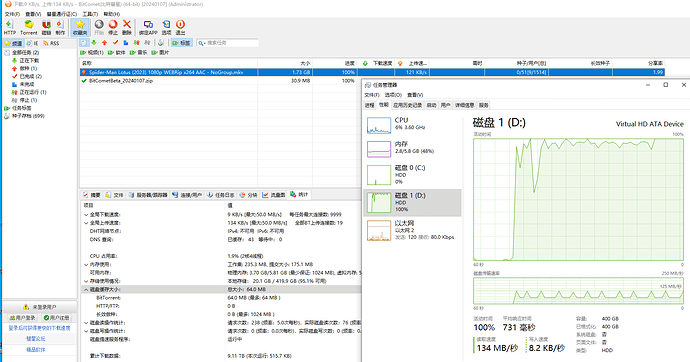Open 选项 options from the toolbar

coord(166,27)
